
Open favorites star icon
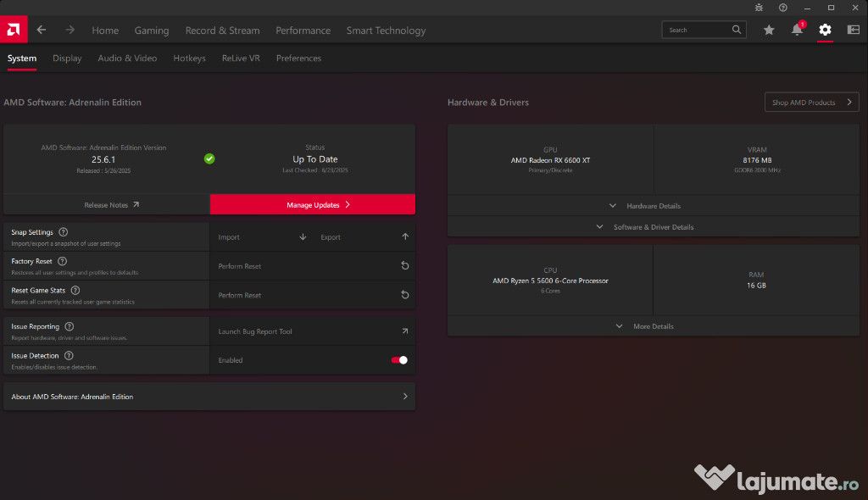[x=769, y=30]
